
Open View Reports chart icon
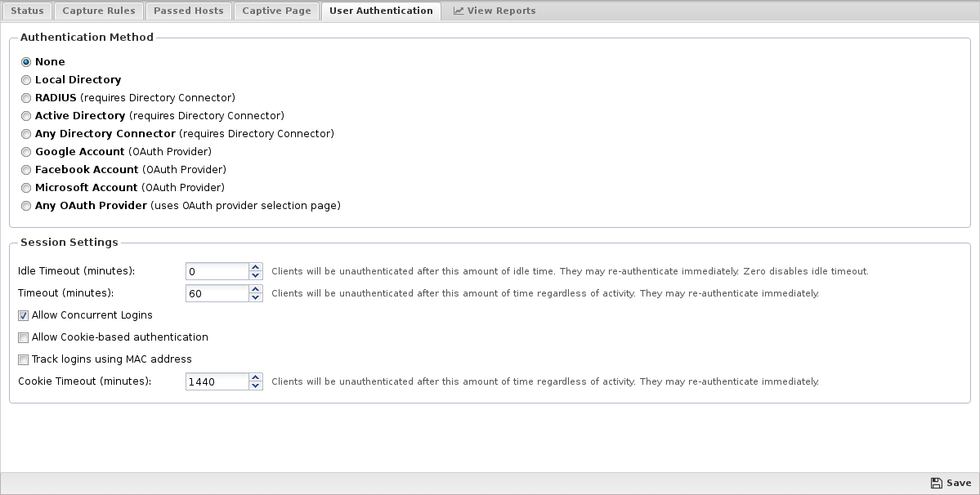click(459, 11)
